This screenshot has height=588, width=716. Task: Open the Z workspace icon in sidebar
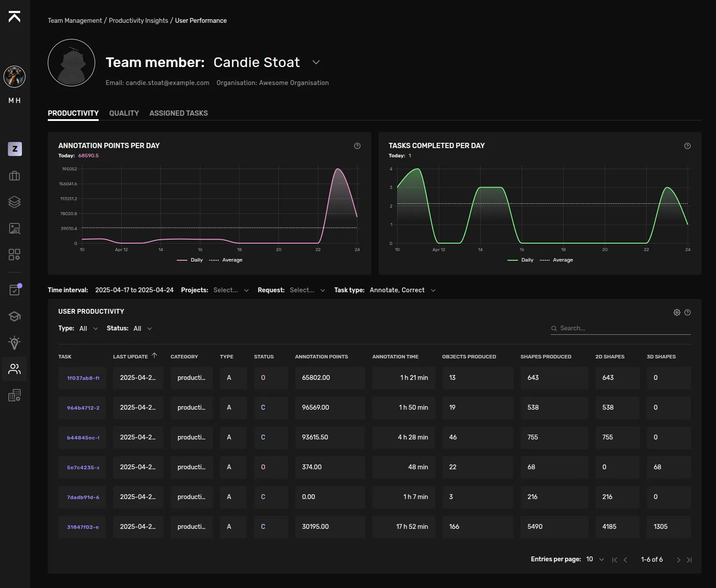coord(15,149)
